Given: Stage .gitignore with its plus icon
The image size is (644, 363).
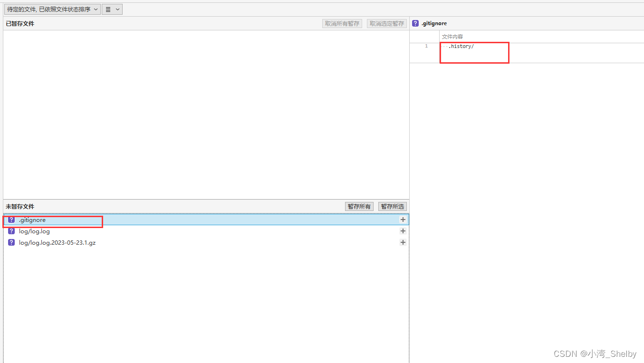Looking at the screenshot, I should click(x=403, y=220).
